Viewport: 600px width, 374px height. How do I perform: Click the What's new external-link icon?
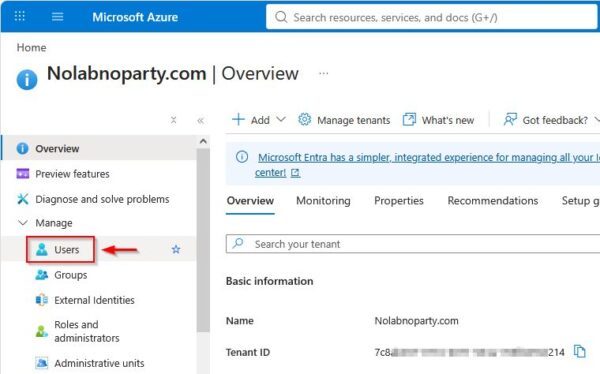point(409,119)
